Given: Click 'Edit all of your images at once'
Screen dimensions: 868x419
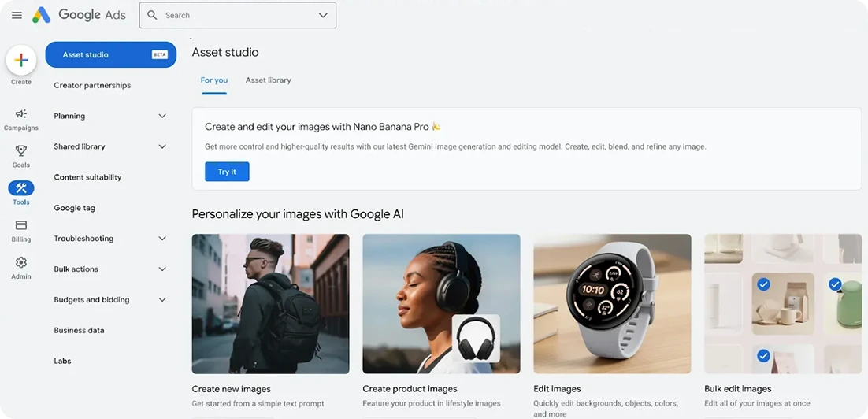Looking at the screenshot, I should (759, 403).
